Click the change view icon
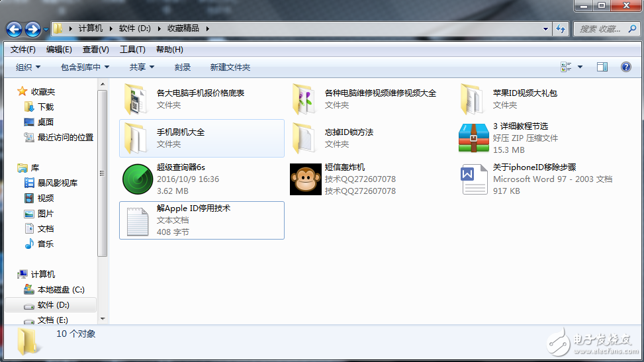644x362 pixels. coord(566,67)
